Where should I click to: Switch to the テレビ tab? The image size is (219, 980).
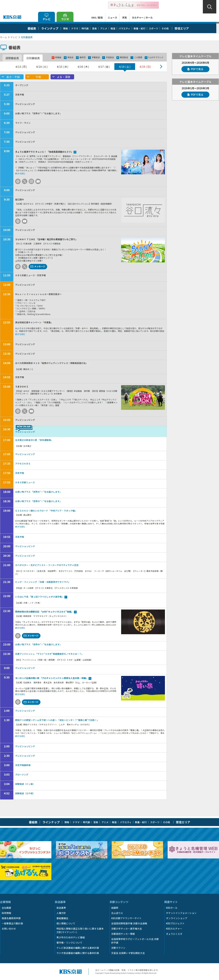(x=46, y=17)
